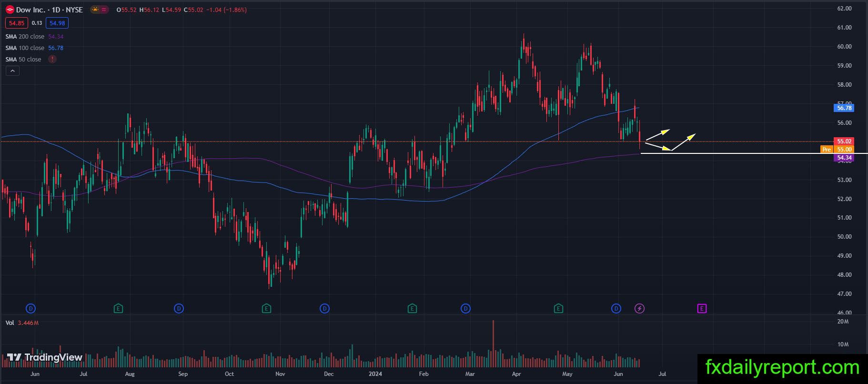Click the Mar label on time axis
This screenshot has height=384, width=868.
(470, 374)
